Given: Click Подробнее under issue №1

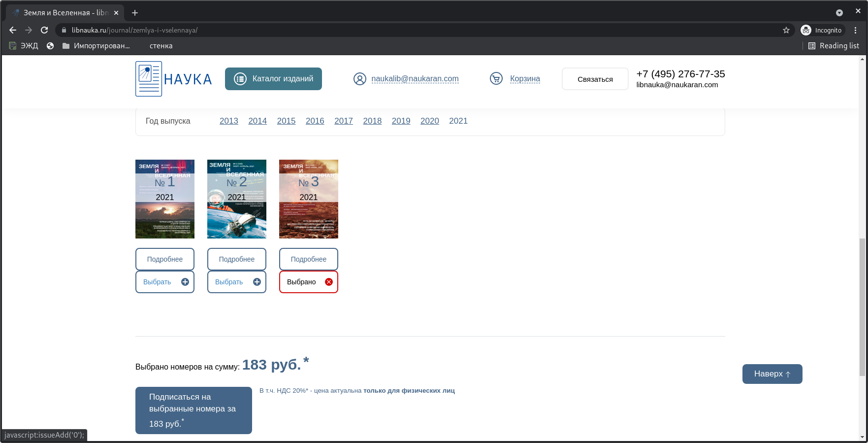Looking at the screenshot, I should pyautogui.click(x=165, y=259).
